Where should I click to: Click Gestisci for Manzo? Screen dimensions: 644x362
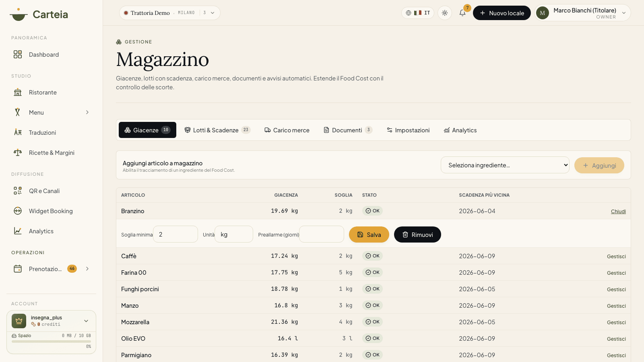[616, 306]
